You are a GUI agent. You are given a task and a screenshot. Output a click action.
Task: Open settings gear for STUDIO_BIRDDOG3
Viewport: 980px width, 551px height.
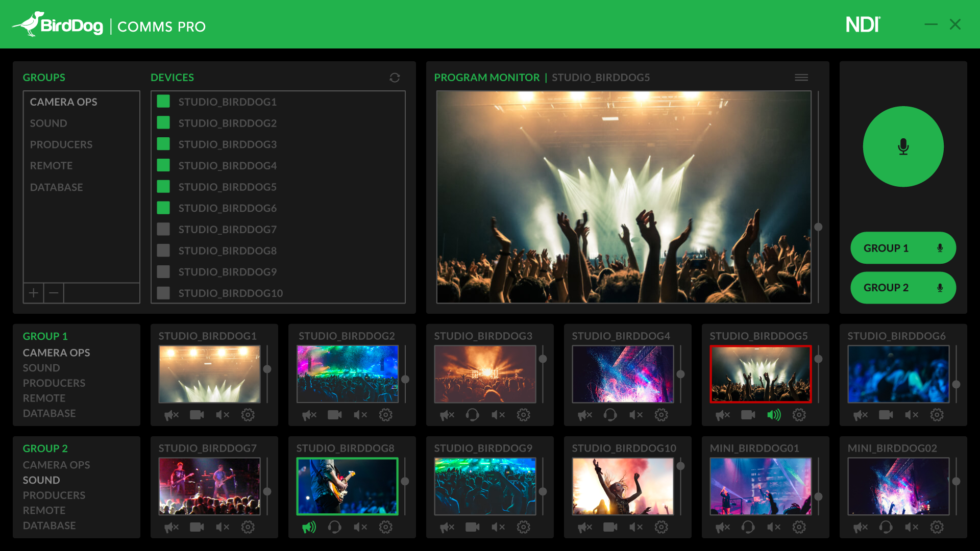tap(523, 415)
